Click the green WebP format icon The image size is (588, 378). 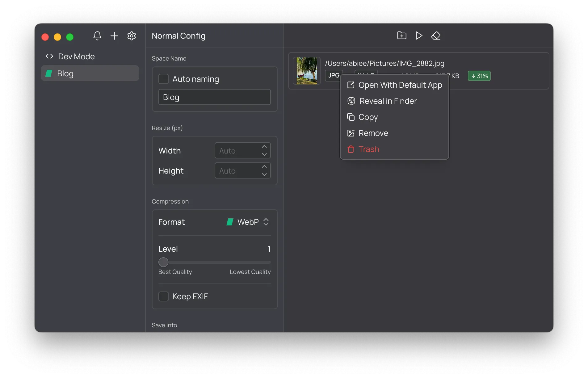click(x=230, y=222)
